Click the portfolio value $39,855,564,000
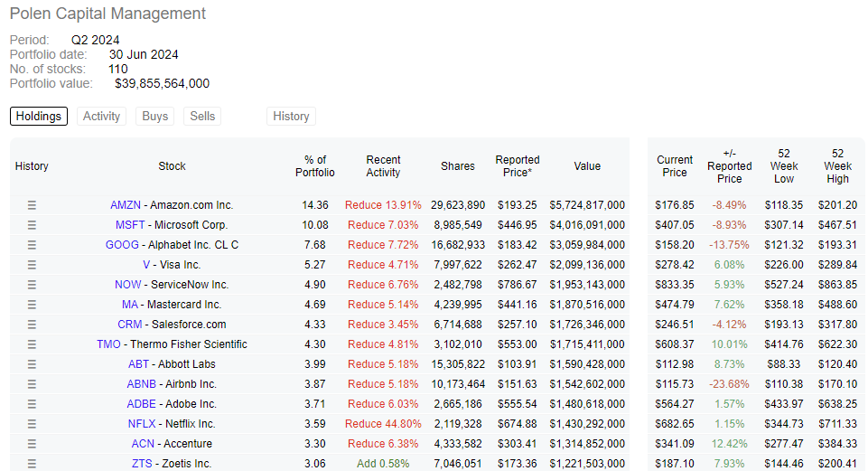Viewport: 868px width, 471px height. pyautogui.click(x=163, y=84)
